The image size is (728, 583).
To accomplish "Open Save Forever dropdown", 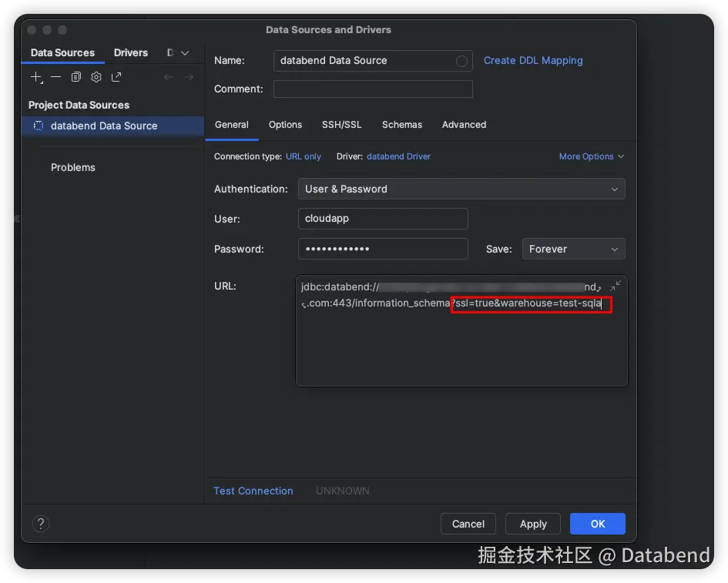I will (x=573, y=249).
